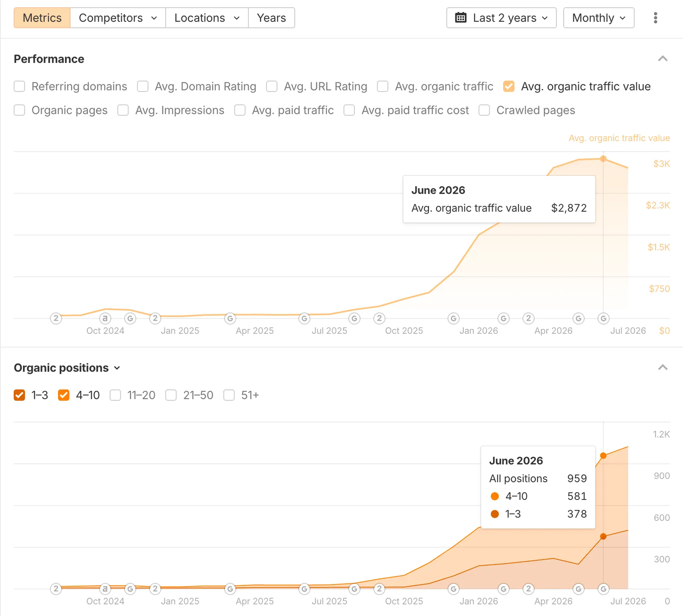Screen dimensions: 683x616
Task: Uncheck the 4–10 positions checkbox
Action: coord(64,395)
